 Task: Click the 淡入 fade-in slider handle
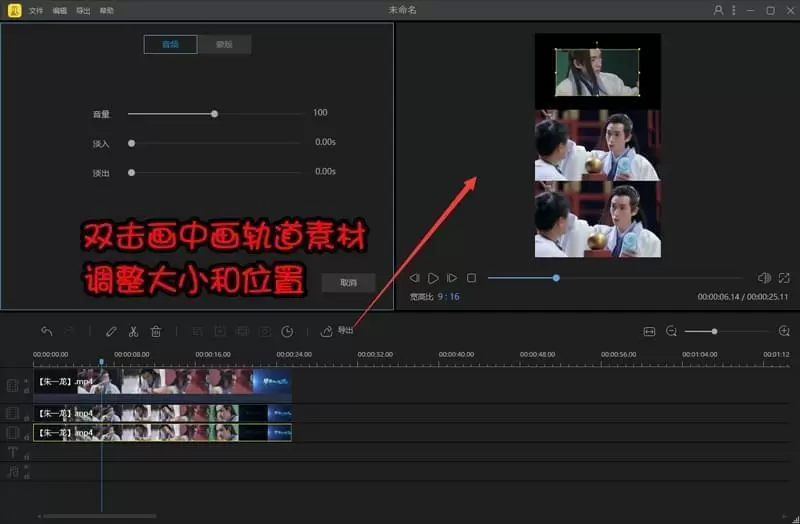132,143
